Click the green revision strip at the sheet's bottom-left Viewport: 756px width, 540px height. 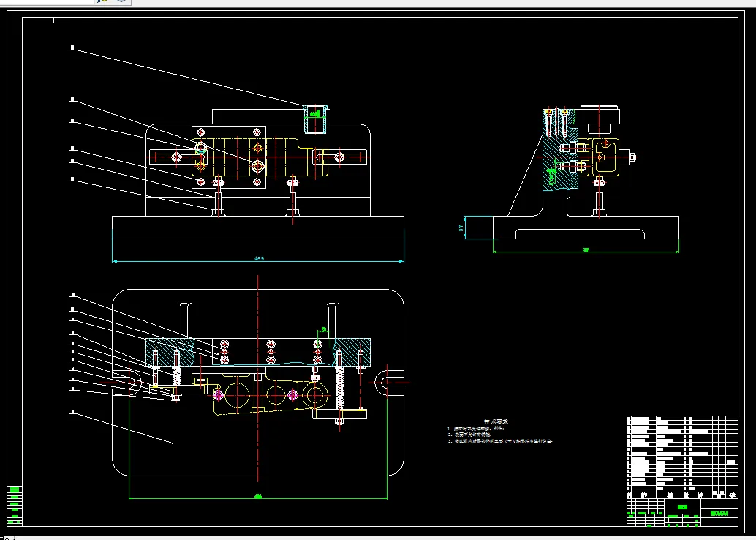[15, 506]
